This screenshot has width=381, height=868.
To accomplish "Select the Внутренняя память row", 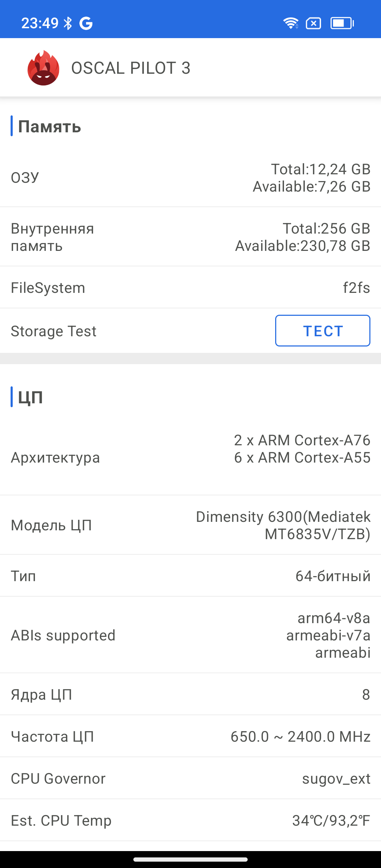I will pos(190,237).
